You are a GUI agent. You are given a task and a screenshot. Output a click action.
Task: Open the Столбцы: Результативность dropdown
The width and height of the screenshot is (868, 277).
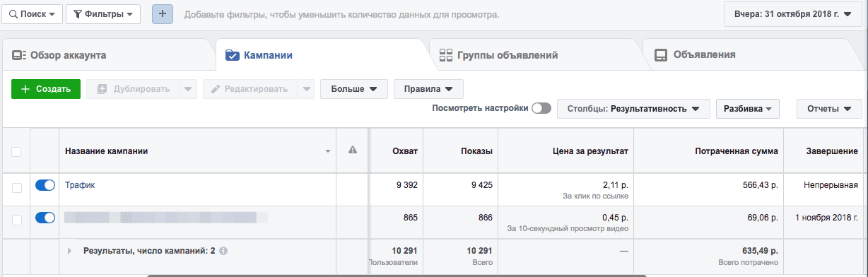coord(633,109)
